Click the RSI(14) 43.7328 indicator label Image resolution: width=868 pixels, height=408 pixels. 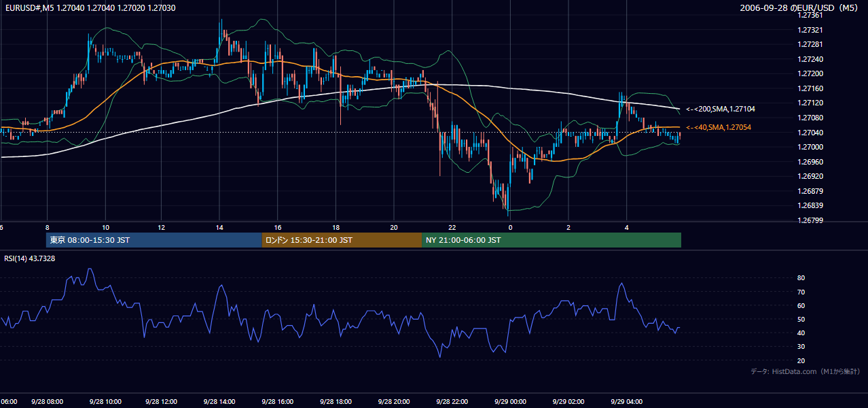[30, 258]
